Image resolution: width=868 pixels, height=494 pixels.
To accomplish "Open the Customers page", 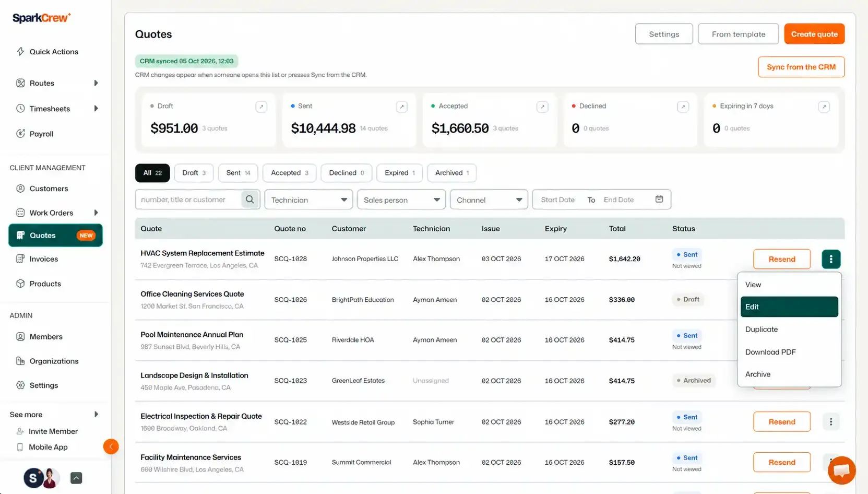I will (x=42, y=189).
